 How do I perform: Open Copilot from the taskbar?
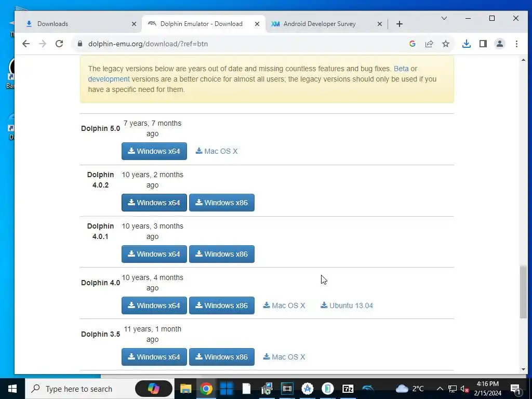[x=154, y=389]
